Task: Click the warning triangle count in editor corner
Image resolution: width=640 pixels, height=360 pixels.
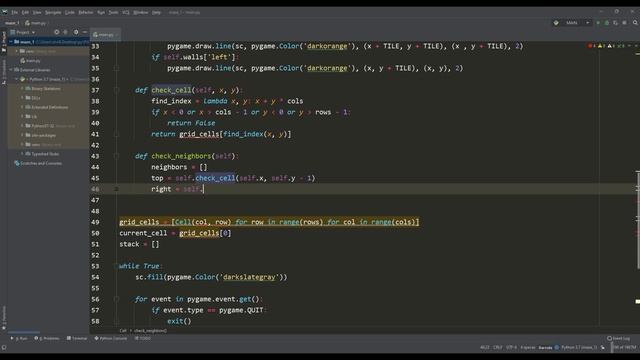Action: (x=602, y=46)
